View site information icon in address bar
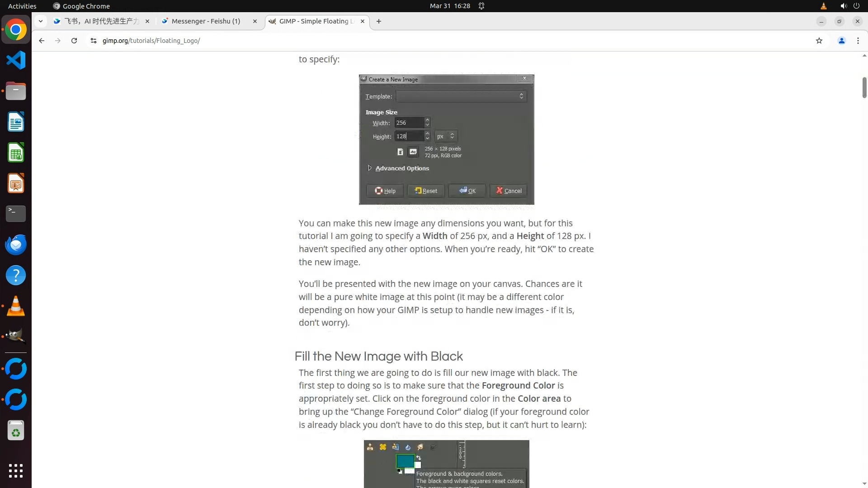868x488 pixels. tap(94, 41)
